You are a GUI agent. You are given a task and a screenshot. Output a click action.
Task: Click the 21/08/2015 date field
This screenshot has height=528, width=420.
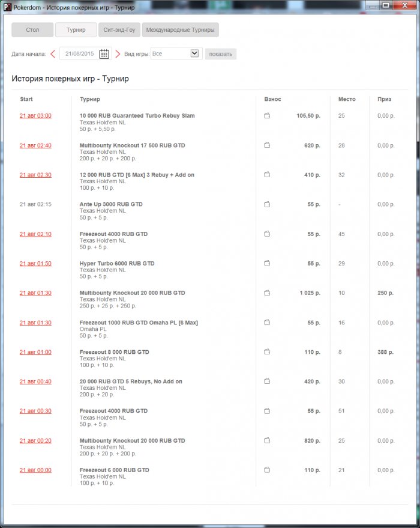point(79,53)
